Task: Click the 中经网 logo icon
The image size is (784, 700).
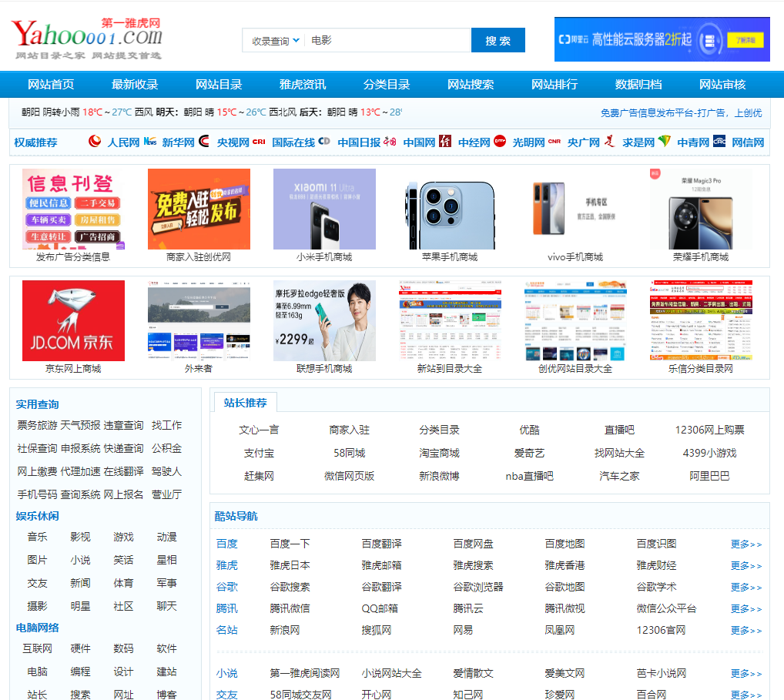Action: click(x=445, y=141)
